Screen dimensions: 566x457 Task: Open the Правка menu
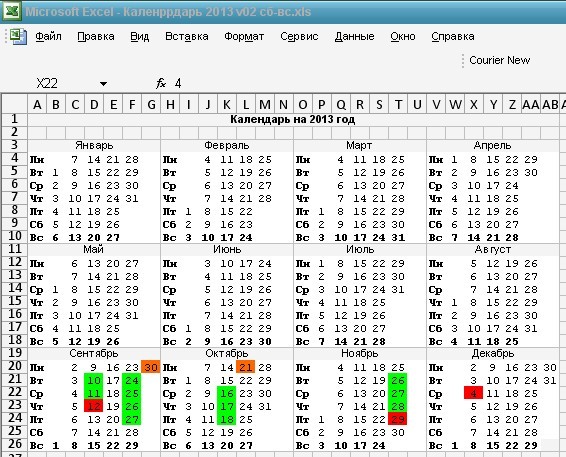click(x=96, y=36)
